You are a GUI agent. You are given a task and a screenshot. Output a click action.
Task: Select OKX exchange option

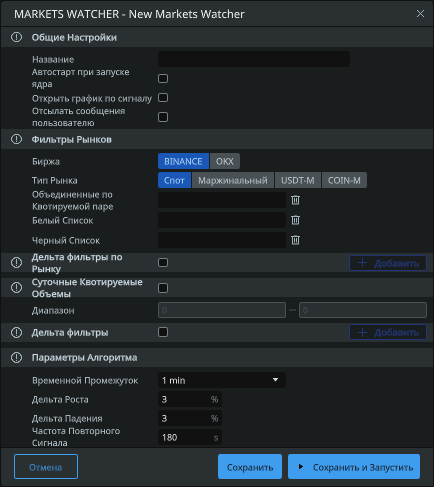pyautogui.click(x=225, y=161)
